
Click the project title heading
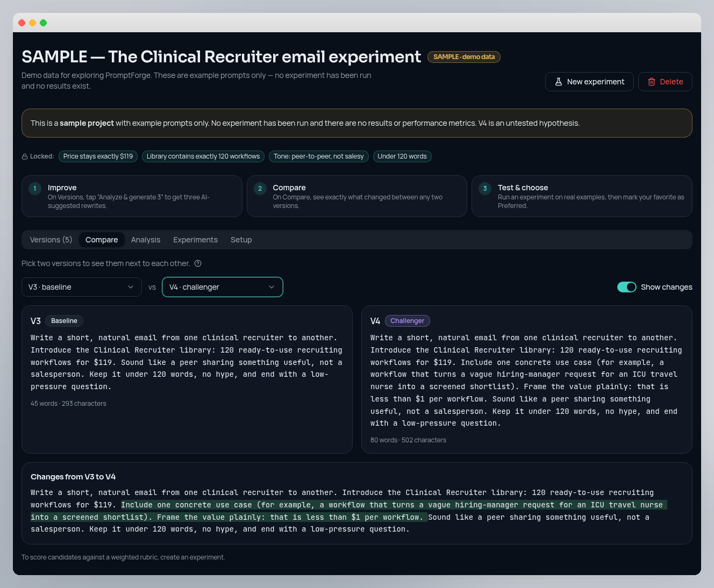pyautogui.click(x=221, y=56)
